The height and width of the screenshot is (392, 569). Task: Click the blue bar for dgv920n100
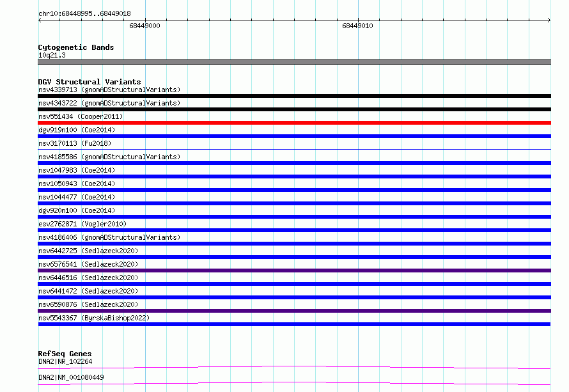click(294, 217)
